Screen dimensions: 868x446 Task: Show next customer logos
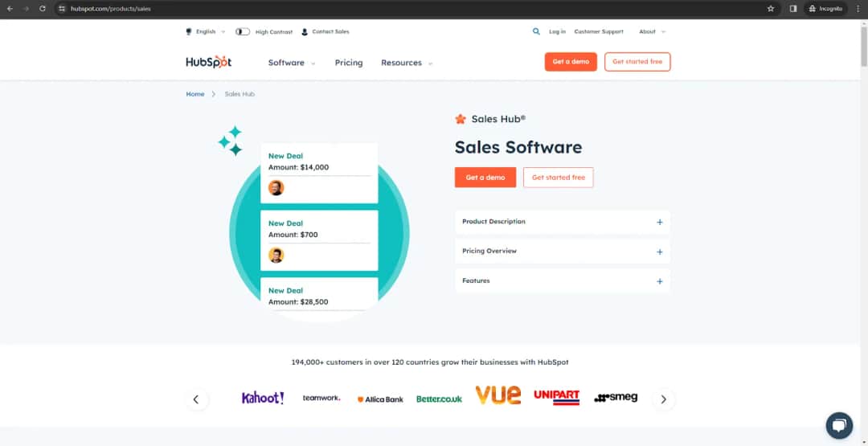coord(663,399)
